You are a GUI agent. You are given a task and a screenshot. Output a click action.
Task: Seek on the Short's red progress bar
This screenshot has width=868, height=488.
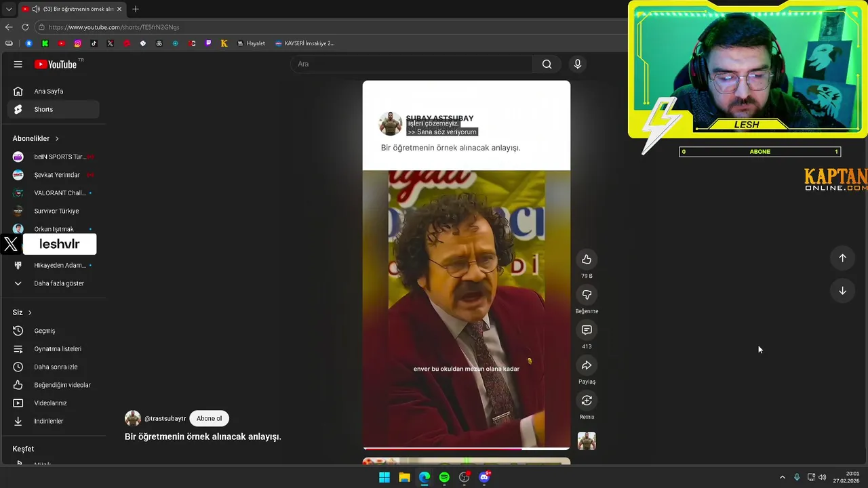pos(467,448)
